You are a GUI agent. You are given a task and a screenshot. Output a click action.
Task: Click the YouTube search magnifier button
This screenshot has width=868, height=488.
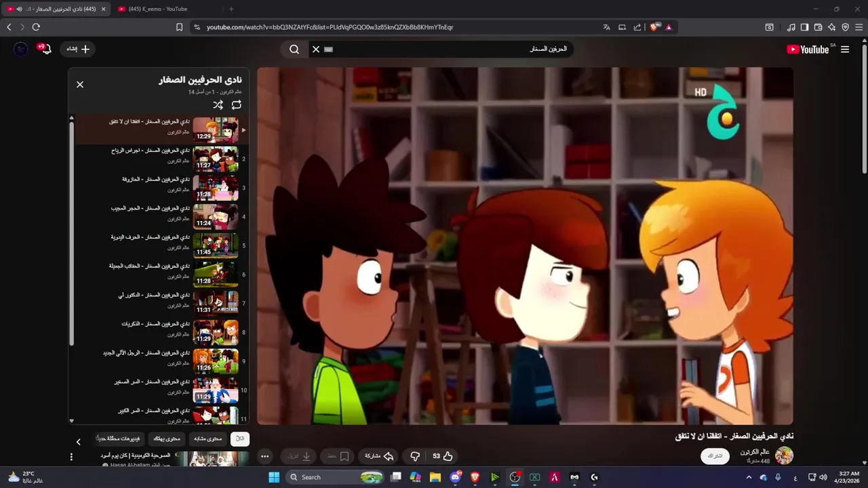tap(294, 49)
